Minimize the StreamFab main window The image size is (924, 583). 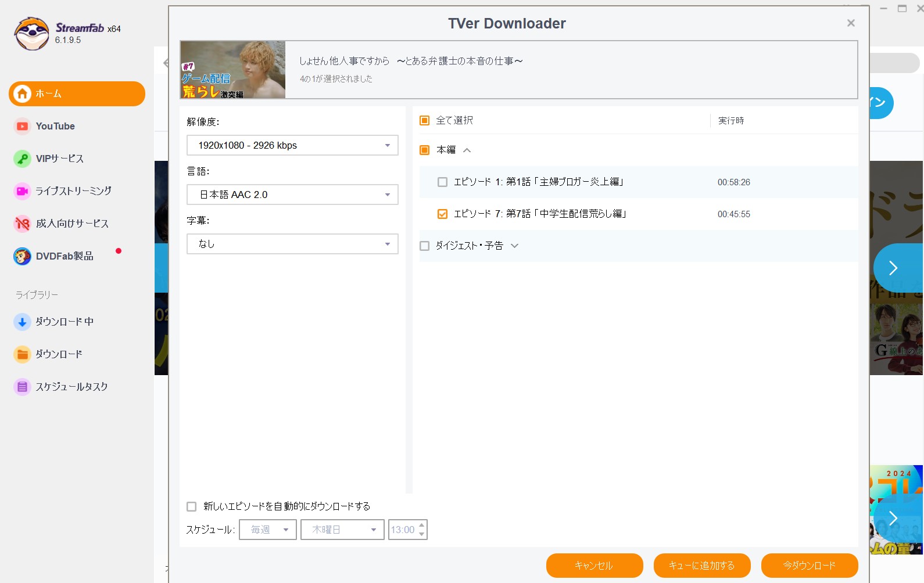coord(883,9)
